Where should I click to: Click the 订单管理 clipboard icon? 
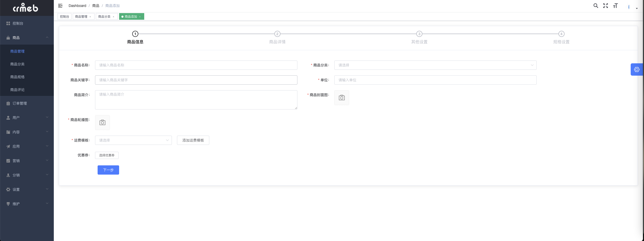8,103
